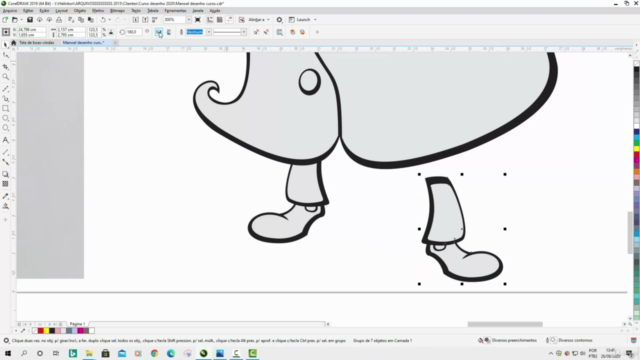Click Diversos contornos outline indicator

(569, 340)
